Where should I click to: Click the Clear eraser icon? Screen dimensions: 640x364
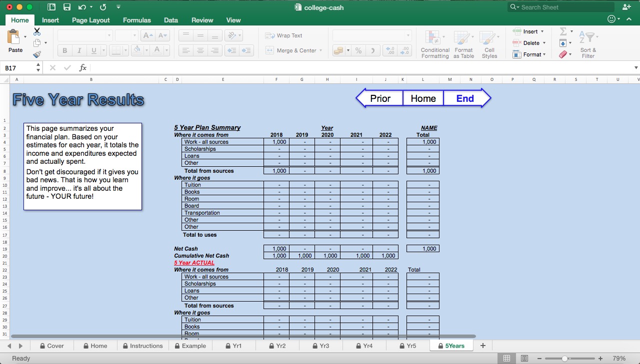tap(563, 54)
